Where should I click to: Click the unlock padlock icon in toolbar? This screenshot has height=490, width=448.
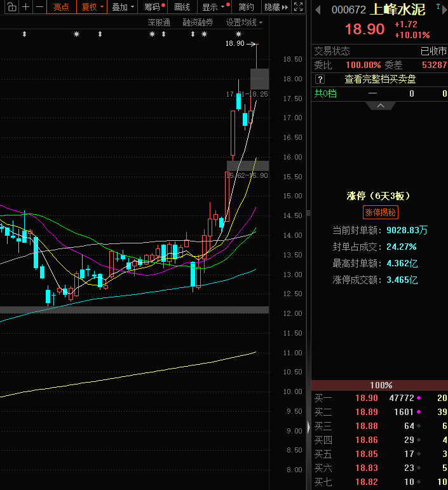pos(11,7)
